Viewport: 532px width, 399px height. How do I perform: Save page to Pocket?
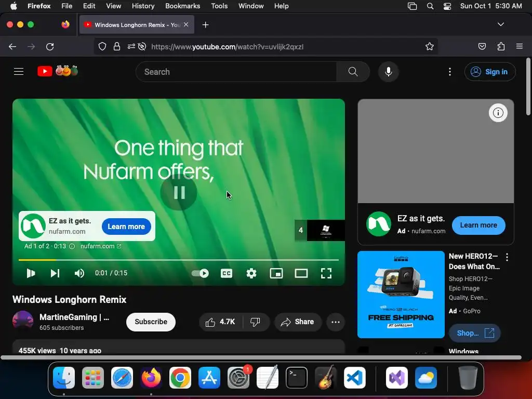(x=482, y=46)
